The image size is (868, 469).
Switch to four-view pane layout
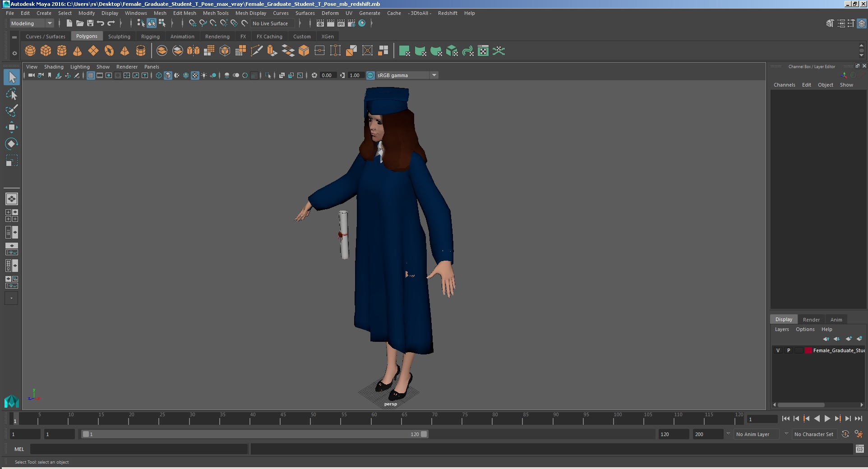click(12, 216)
